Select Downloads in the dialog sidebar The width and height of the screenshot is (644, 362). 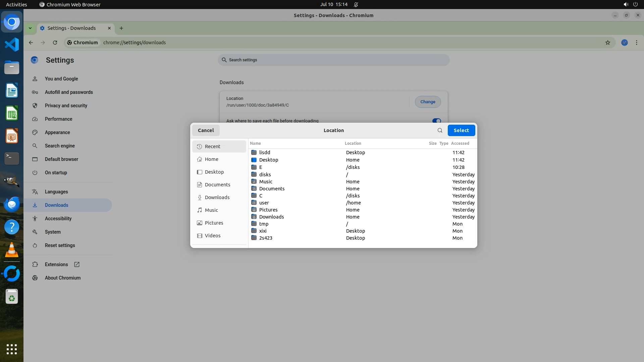point(217,197)
